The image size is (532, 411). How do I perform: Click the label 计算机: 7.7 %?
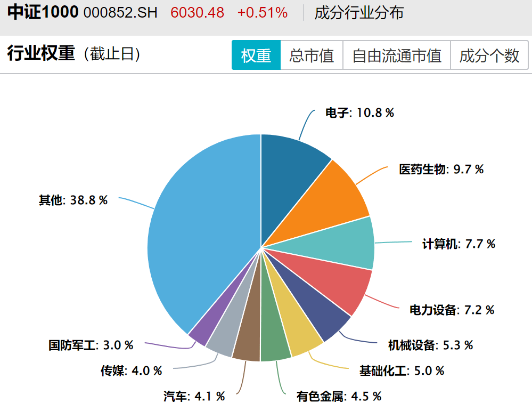coord(459,244)
